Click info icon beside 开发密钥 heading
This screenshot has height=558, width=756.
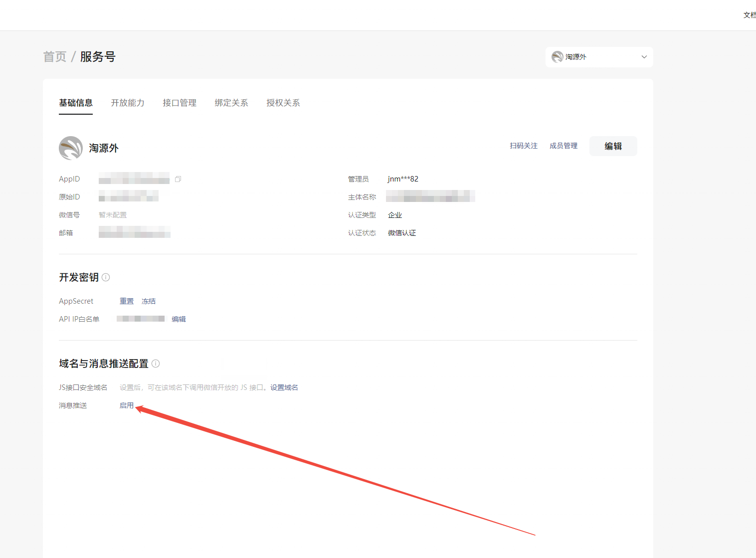(x=106, y=277)
